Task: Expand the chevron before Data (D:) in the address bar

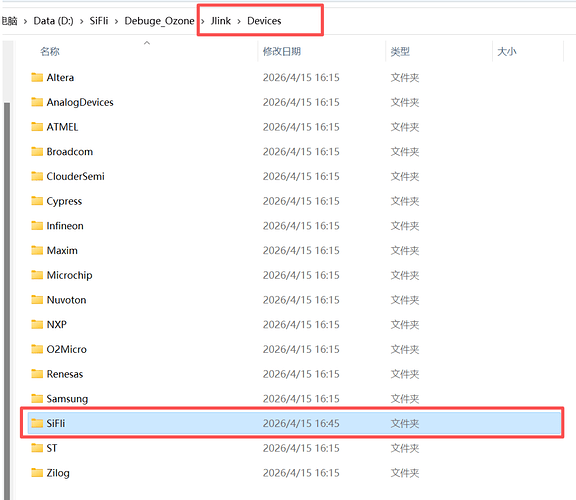Action: 25,21
